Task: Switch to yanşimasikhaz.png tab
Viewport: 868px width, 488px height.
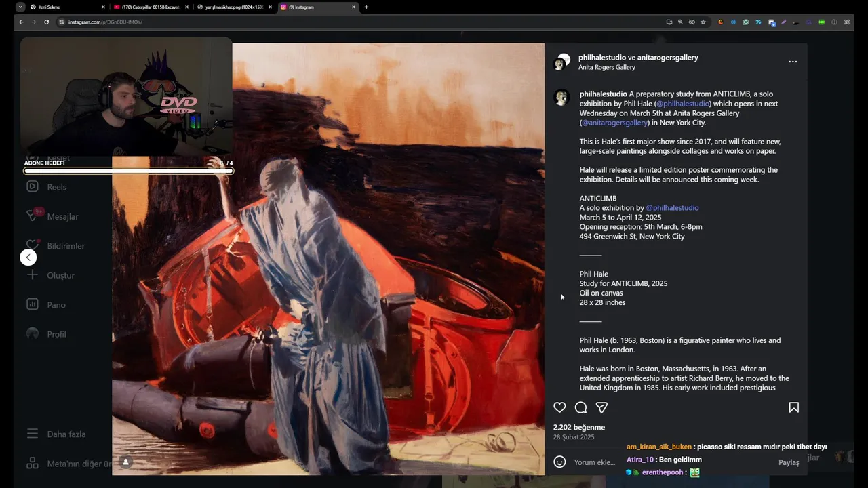Action: [x=234, y=7]
